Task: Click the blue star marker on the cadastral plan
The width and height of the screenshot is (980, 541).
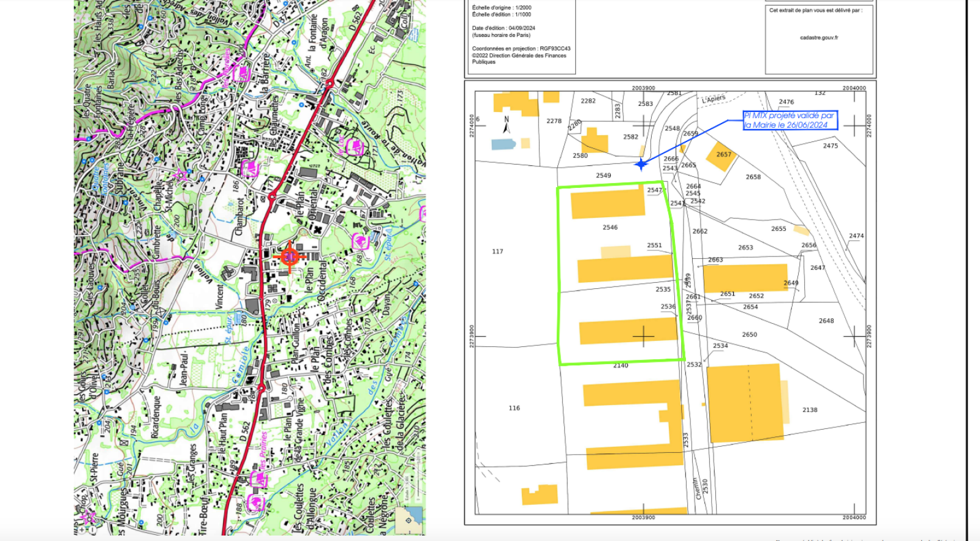Action: pyautogui.click(x=641, y=164)
